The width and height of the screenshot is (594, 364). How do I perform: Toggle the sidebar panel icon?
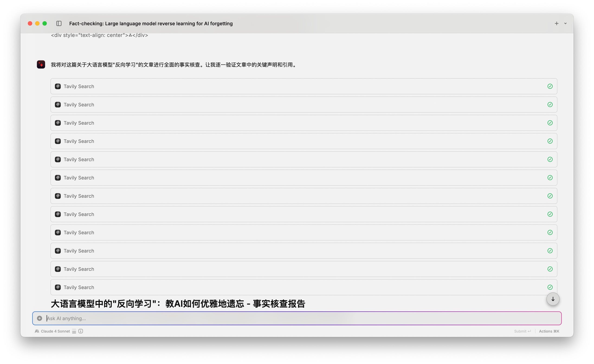point(59,23)
